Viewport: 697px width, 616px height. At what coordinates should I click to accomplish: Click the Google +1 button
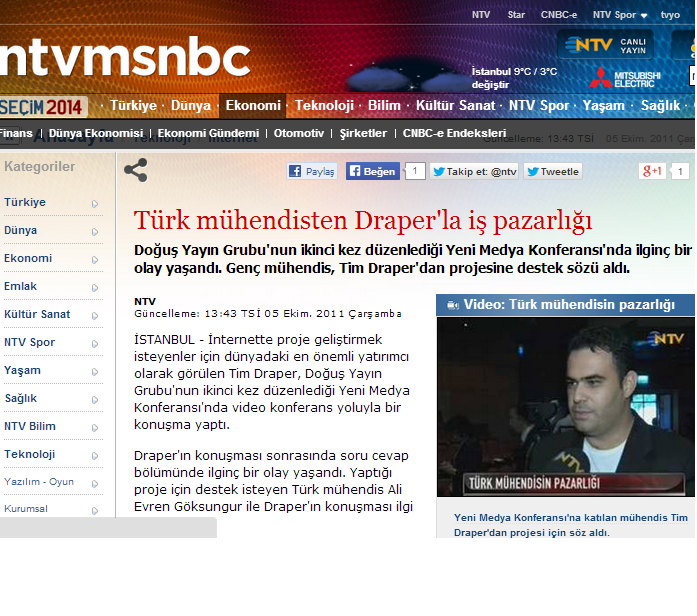tap(652, 171)
